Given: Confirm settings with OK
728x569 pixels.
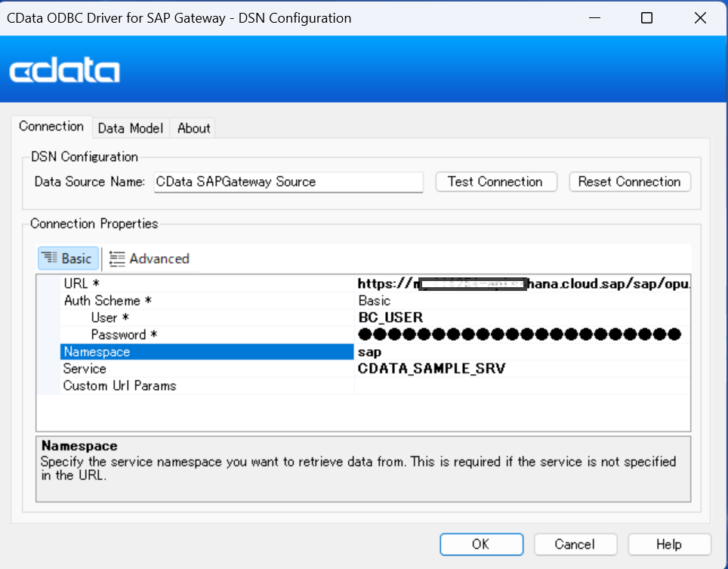Looking at the screenshot, I should pyautogui.click(x=481, y=544).
